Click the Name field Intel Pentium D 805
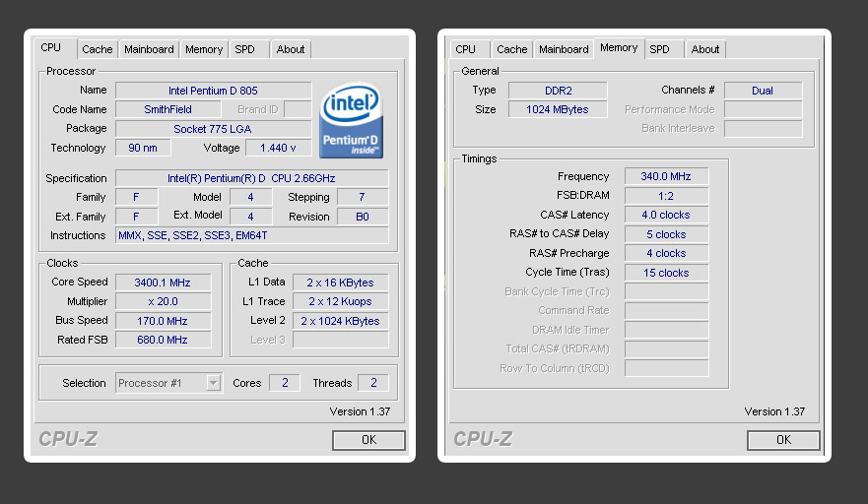Image resolution: width=868 pixels, height=504 pixels. (213, 91)
